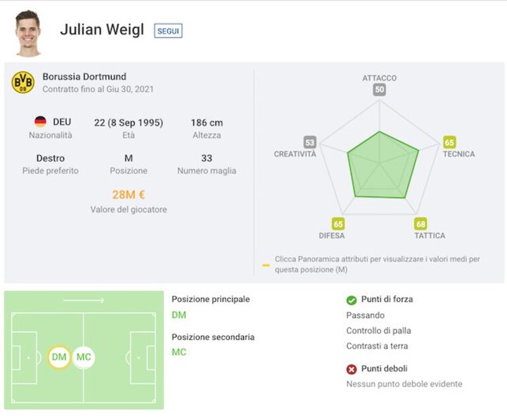Click the green pentagon radar chart
The height and width of the screenshot is (420, 507).
click(x=383, y=165)
